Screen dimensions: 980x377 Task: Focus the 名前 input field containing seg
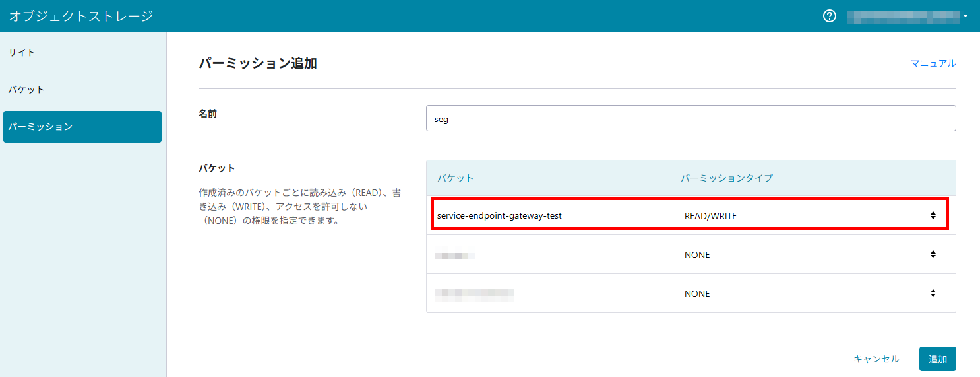[x=690, y=119]
